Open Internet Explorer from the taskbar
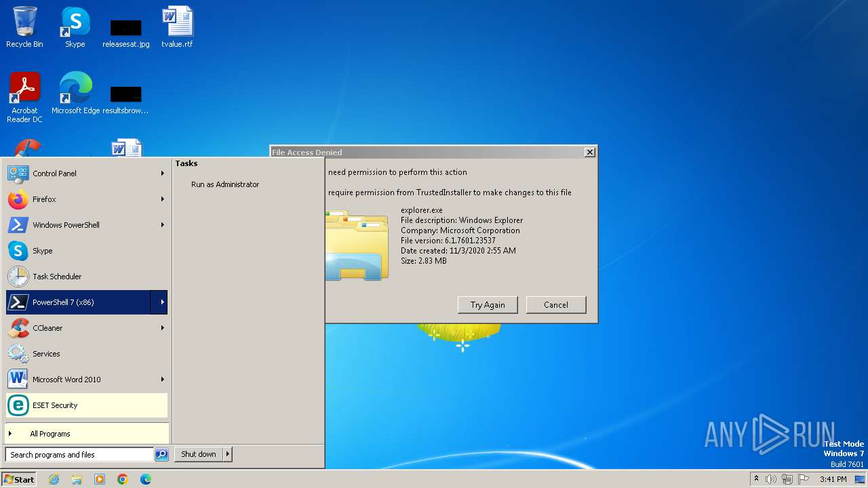Screen dimensions: 868x488 (x=54, y=479)
